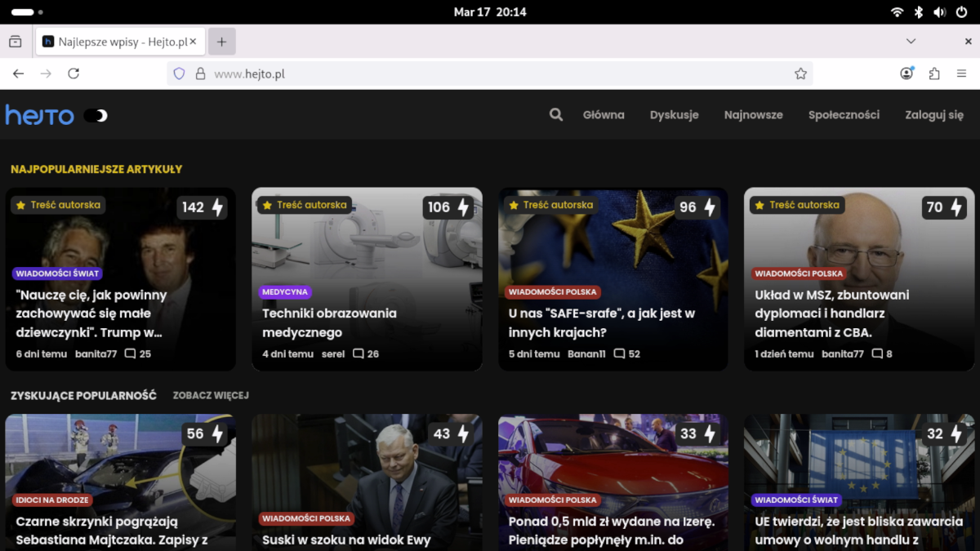
Task: Open the Najnowsze section
Action: (x=753, y=115)
